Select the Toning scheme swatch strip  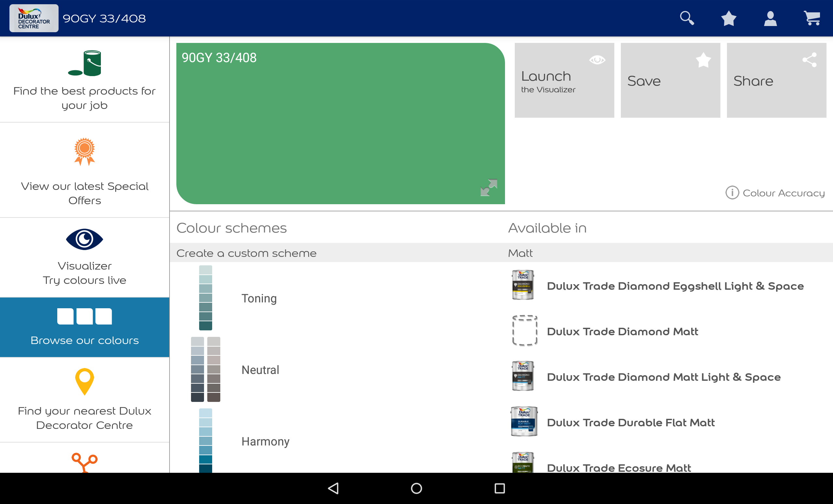(x=206, y=298)
